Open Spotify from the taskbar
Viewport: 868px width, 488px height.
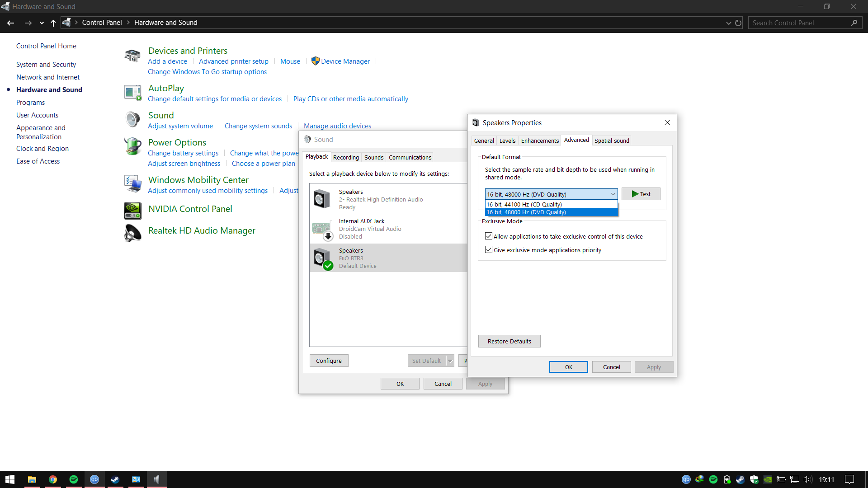tap(74, 479)
